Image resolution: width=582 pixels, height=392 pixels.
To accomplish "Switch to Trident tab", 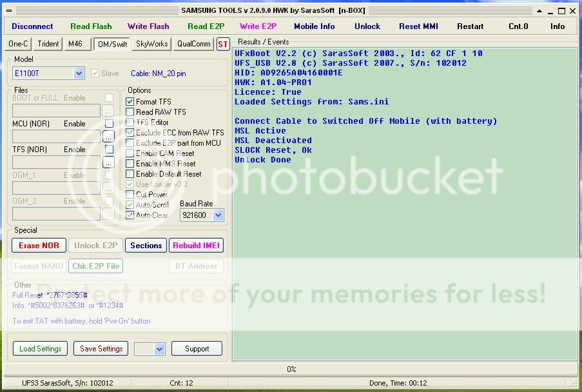I will 48,44.
